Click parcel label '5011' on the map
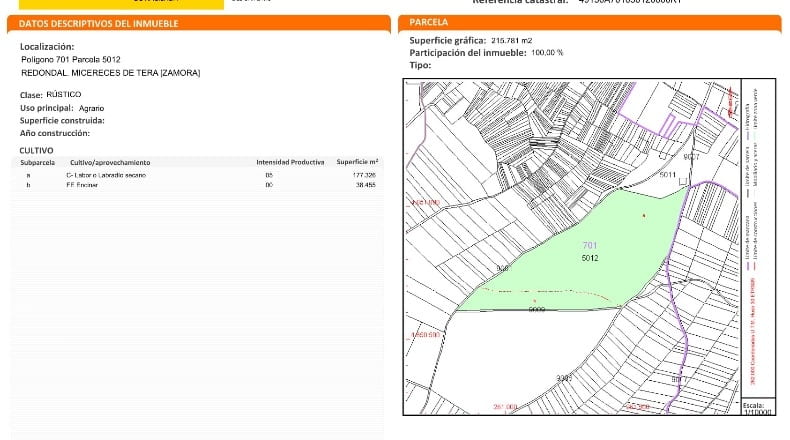Image resolution: width=790 pixels, height=440 pixels. [x=668, y=175]
